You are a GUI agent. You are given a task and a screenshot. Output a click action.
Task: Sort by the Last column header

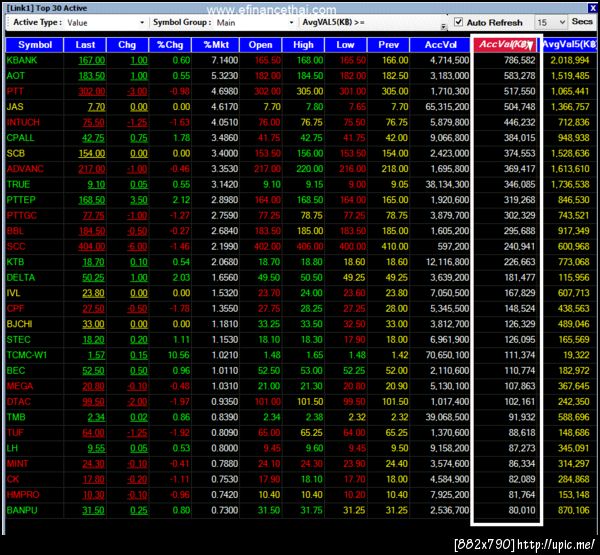pos(85,45)
